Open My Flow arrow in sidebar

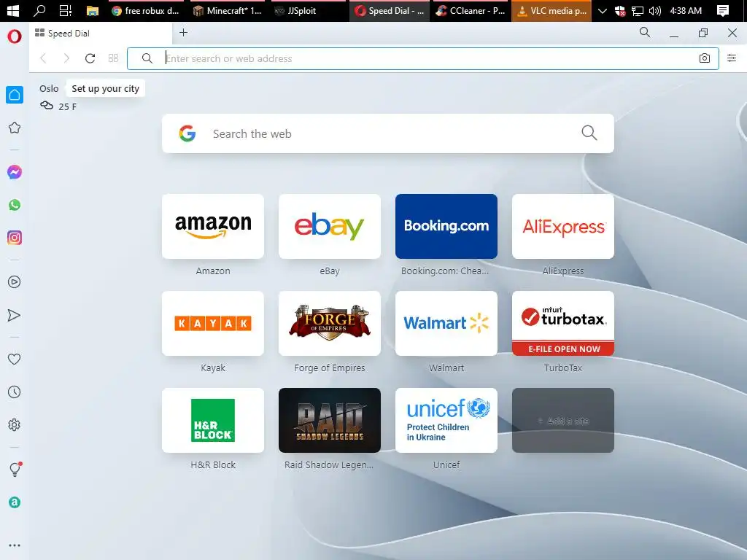click(15, 315)
